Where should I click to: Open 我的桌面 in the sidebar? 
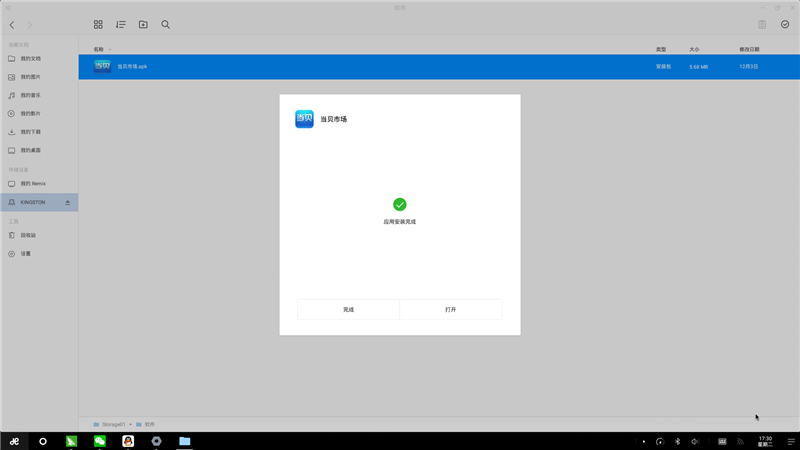pyautogui.click(x=39, y=151)
